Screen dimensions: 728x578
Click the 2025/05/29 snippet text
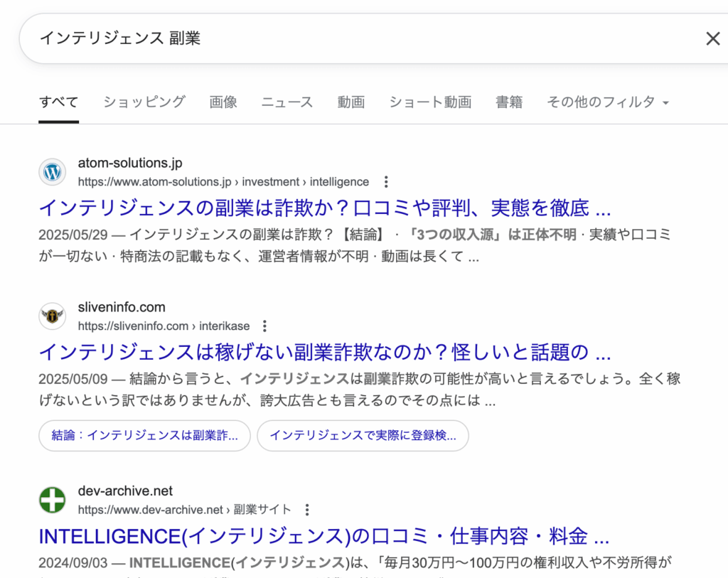coord(355,245)
